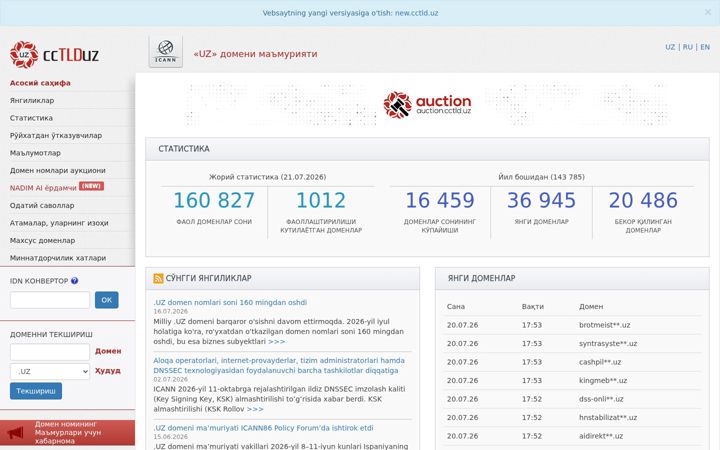Click the RSS feed icon

tap(158, 278)
